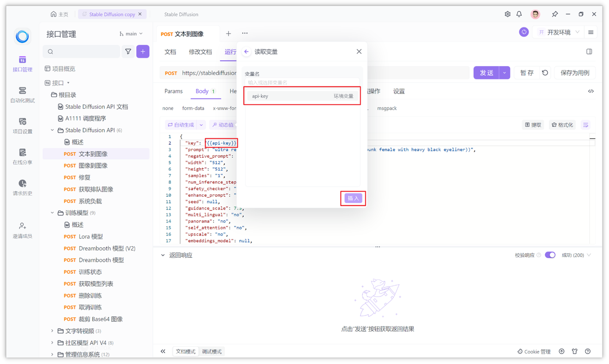Open the 自动化测试 sidebar section

point(22,95)
